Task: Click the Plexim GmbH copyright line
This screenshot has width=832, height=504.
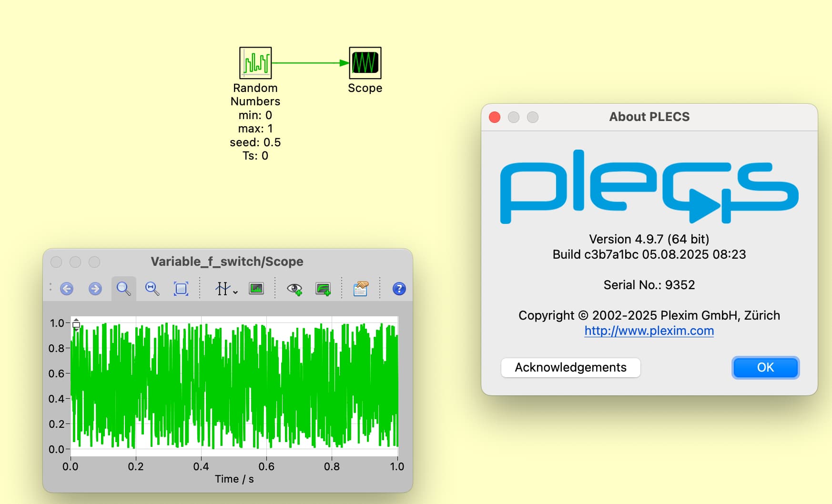Action: coord(649,315)
